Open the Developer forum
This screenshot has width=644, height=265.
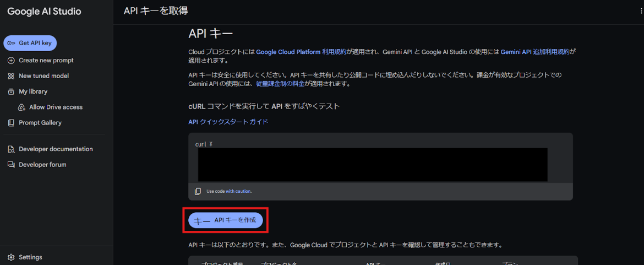(42, 165)
